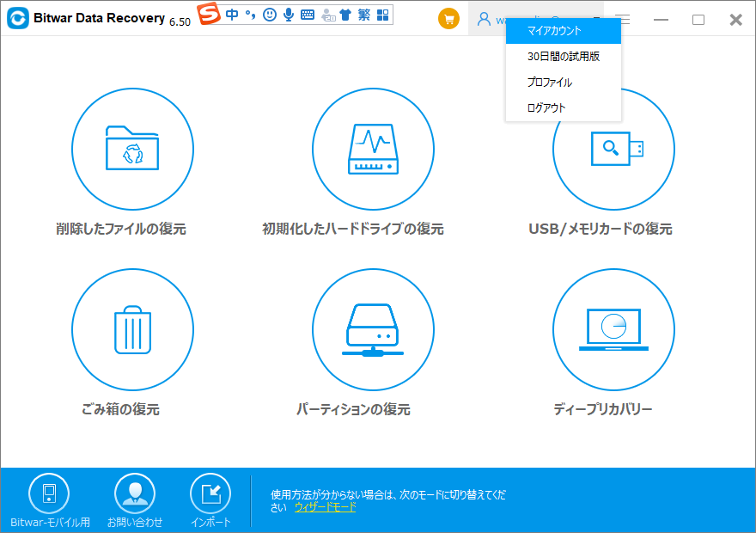Click the Deleted File Recovery folder icon
Image resolution: width=756 pixels, height=533 pixels.
(131, 148)
